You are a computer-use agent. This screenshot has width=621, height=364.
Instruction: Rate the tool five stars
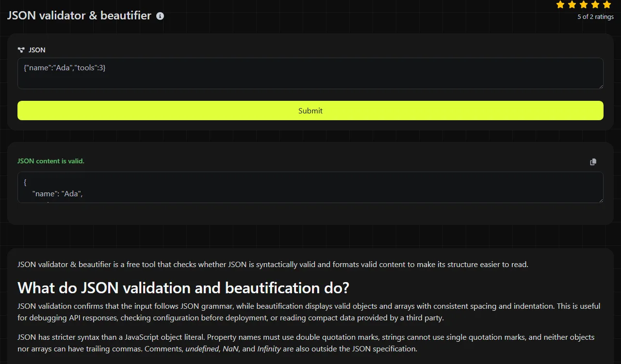click(x=607, y=5)
